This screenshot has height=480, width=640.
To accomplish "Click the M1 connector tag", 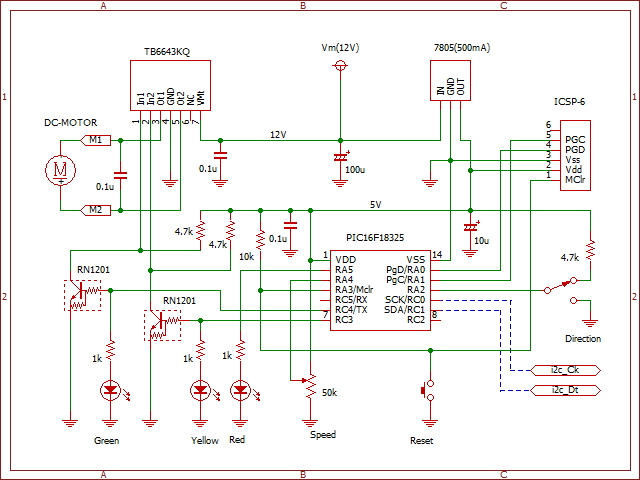I will click(96, 140).
